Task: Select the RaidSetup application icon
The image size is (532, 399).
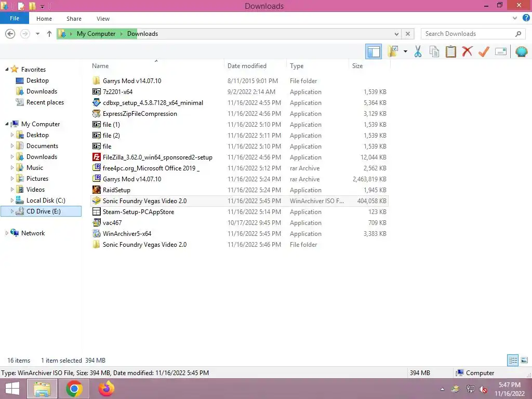Action: tap(96, 190)
